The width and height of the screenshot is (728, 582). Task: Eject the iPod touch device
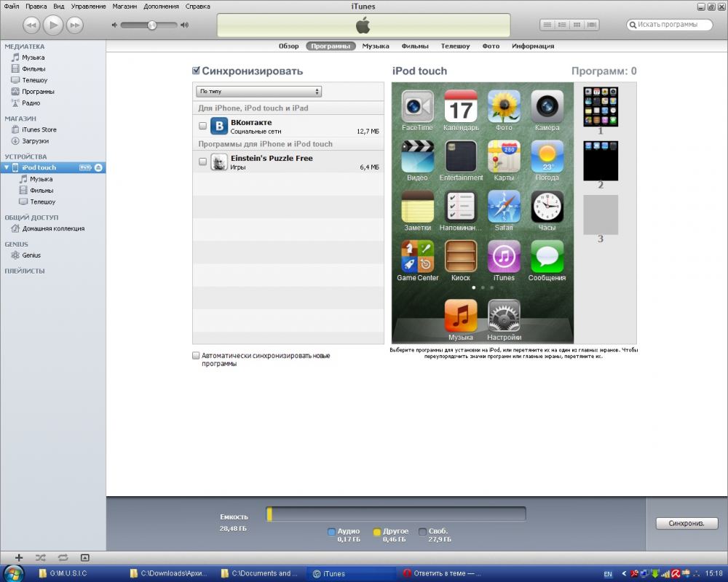tap(98, 167)
